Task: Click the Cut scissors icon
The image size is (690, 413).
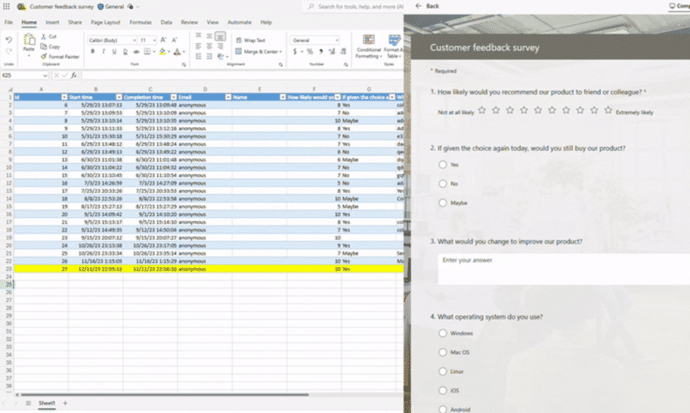Action: tap(49, 37)
